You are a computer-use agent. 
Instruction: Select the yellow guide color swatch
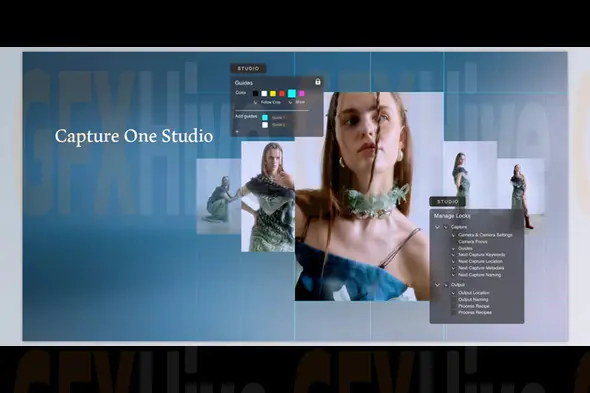[273, 93]
